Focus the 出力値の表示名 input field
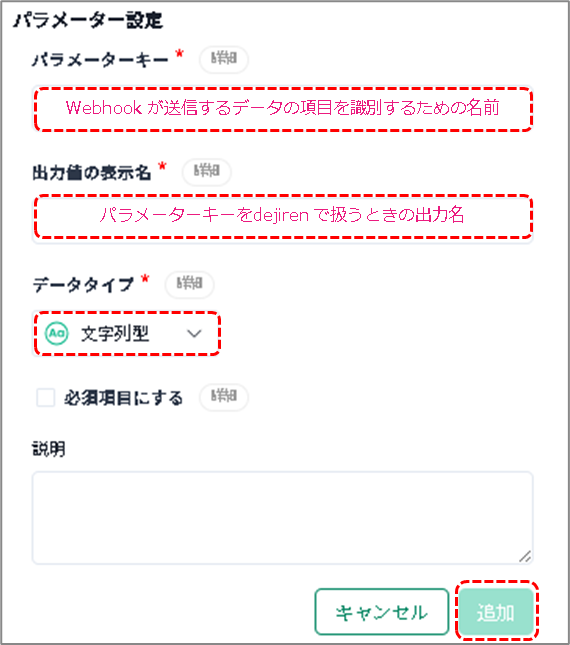Screen dimensions: 570x645 283,218
